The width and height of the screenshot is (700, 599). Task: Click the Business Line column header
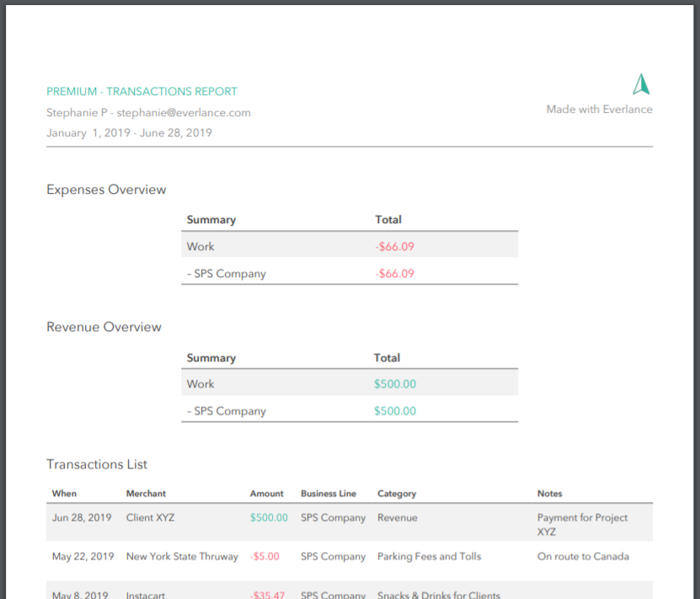click(x=329, y=494)
